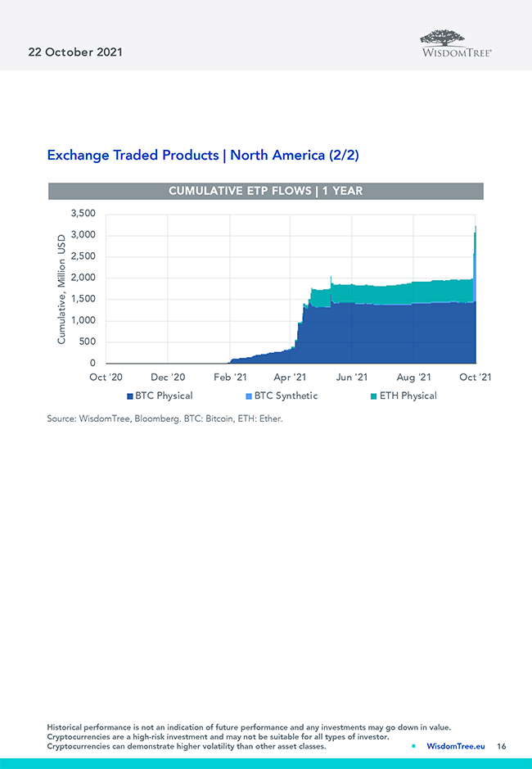Click the BTC Physical legend color square
The height and width of the screenshot is (769, 532).
coord(130,396)
